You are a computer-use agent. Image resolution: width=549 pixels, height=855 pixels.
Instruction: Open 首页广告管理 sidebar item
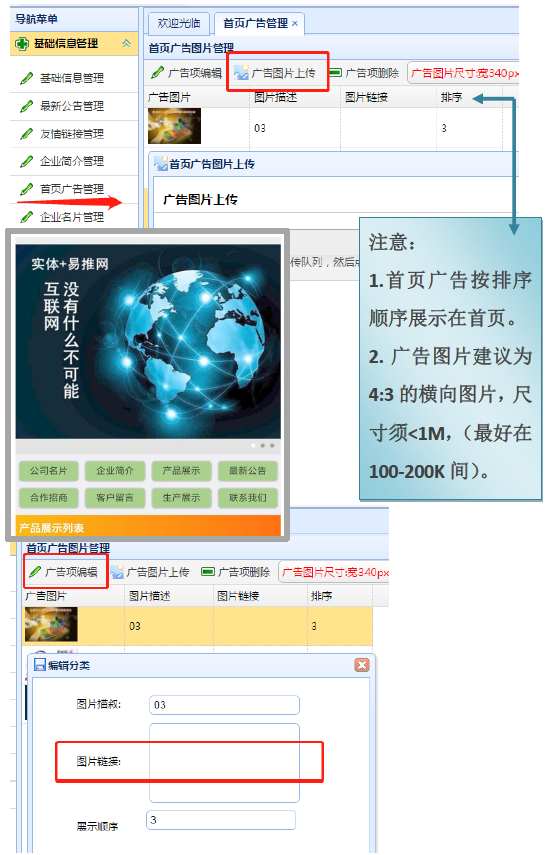[71, 189]
